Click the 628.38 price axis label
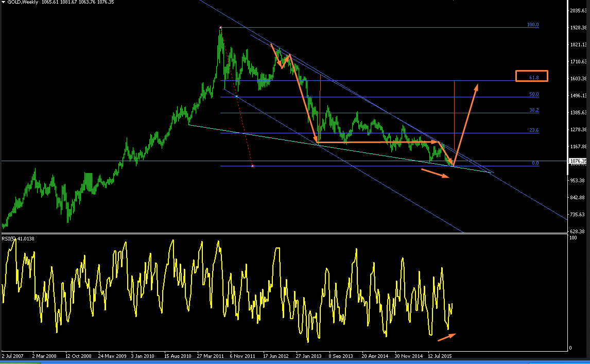This screenshot has height=364, width=590. click(x=578, y=232)
